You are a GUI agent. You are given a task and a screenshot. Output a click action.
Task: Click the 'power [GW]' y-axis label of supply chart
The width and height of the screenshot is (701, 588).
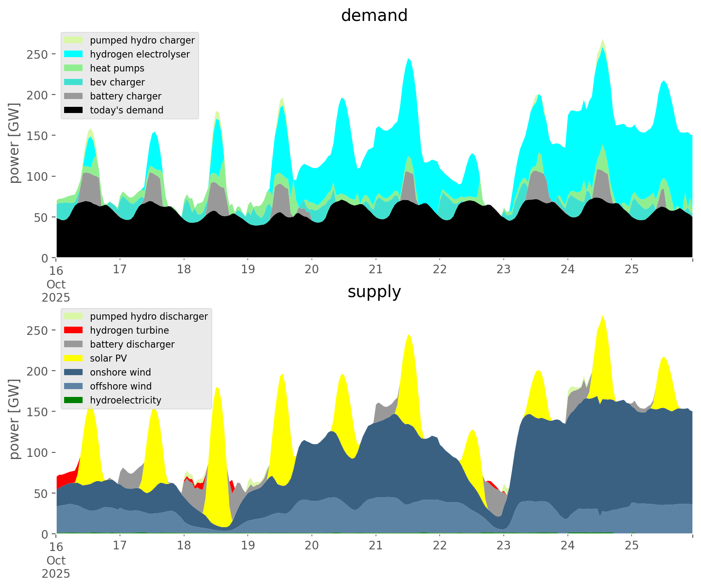click(15, 419)
